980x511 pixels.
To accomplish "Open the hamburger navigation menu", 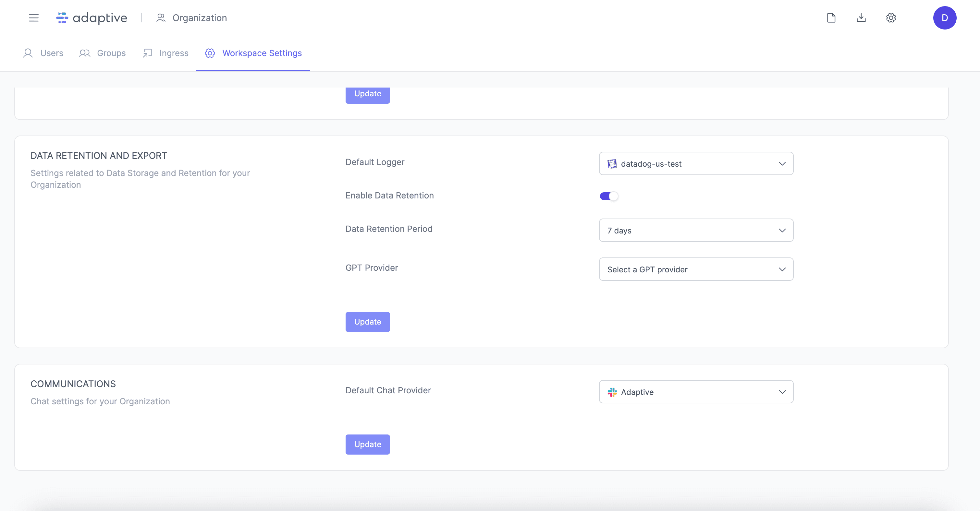I will (x=33, y=18).
